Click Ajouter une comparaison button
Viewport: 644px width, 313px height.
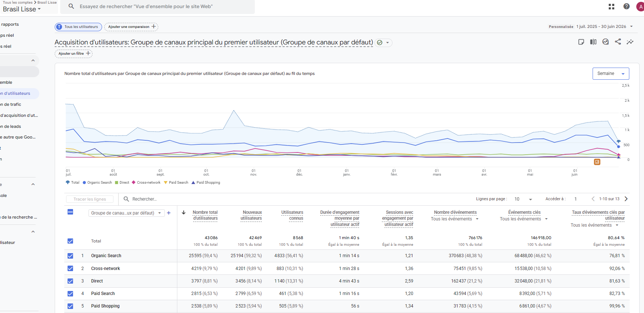131,27
